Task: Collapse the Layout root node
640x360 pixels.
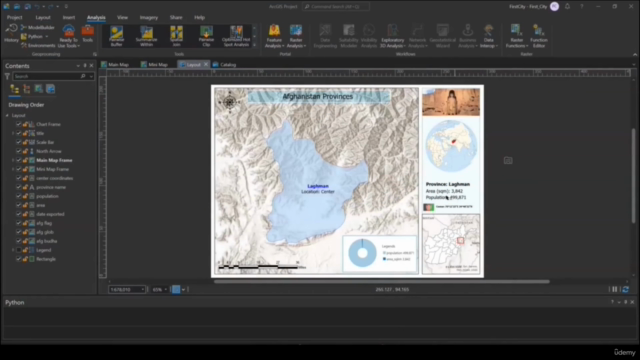Action: pyautogui.click(x=7, y=115)
